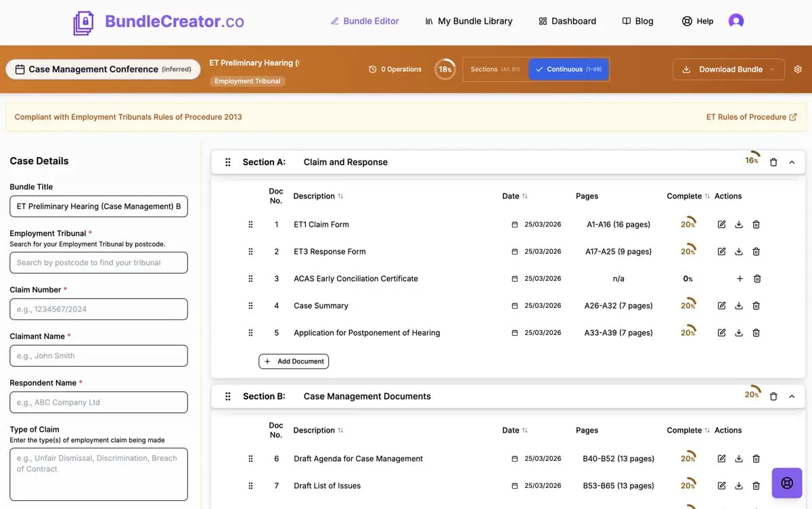Click the Type of Claim text area
812x509 pixels.
click(x=99, y=474)
